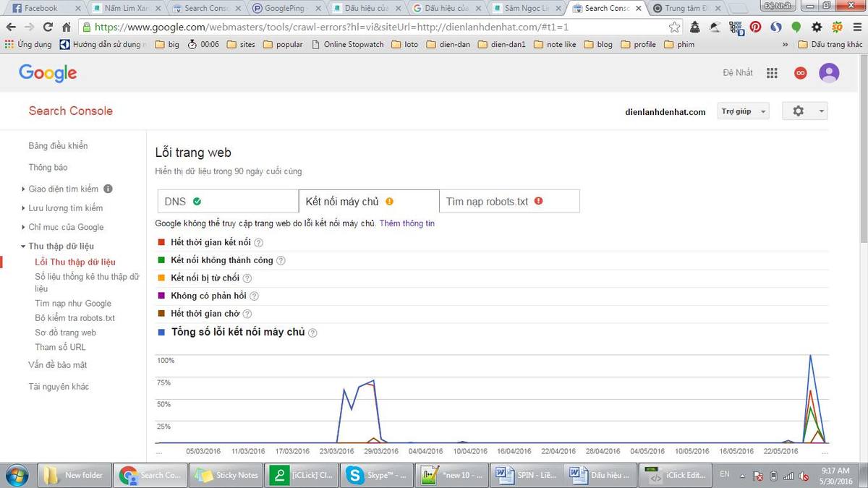Screen dimensions: 868x488
Task: Open the purple Google account avatar
Action: pos(829,73)
